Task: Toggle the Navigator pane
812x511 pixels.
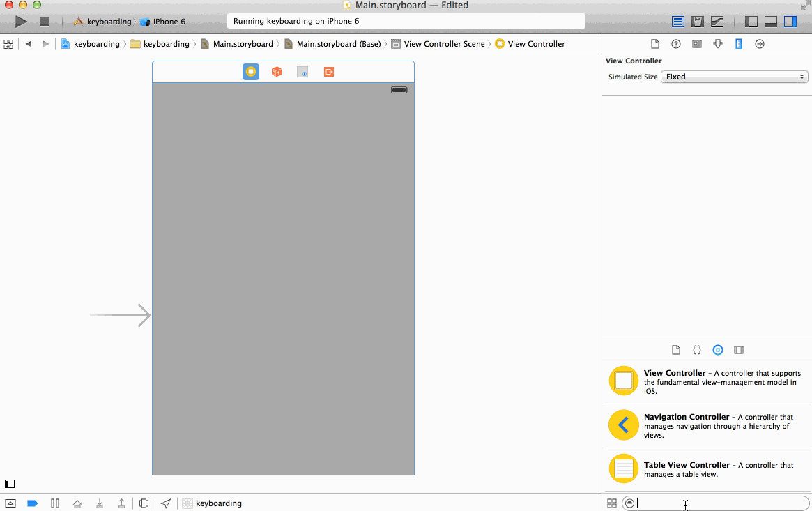Action: [x=751, y=21]
